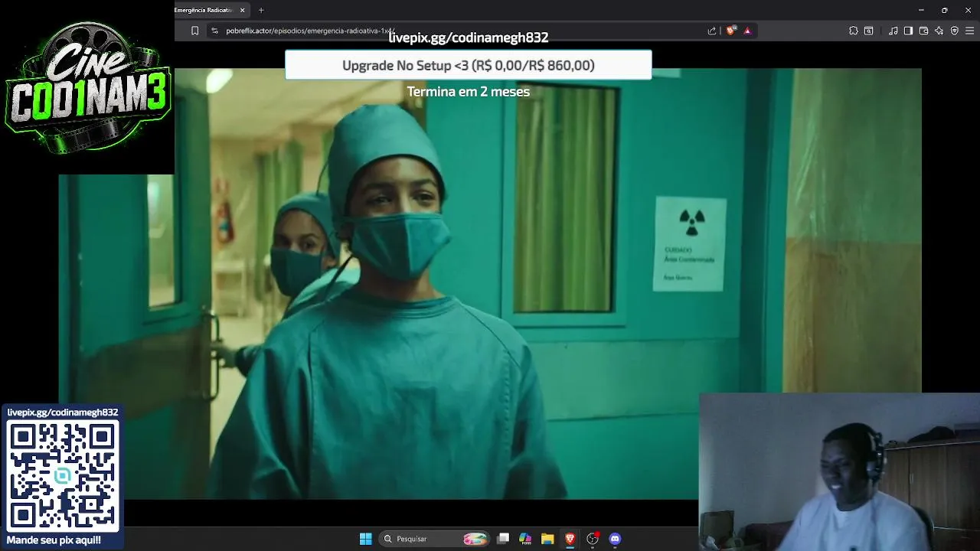Open Brave Wallet icon
980x551 pixels.
click(x=923, y=31)
